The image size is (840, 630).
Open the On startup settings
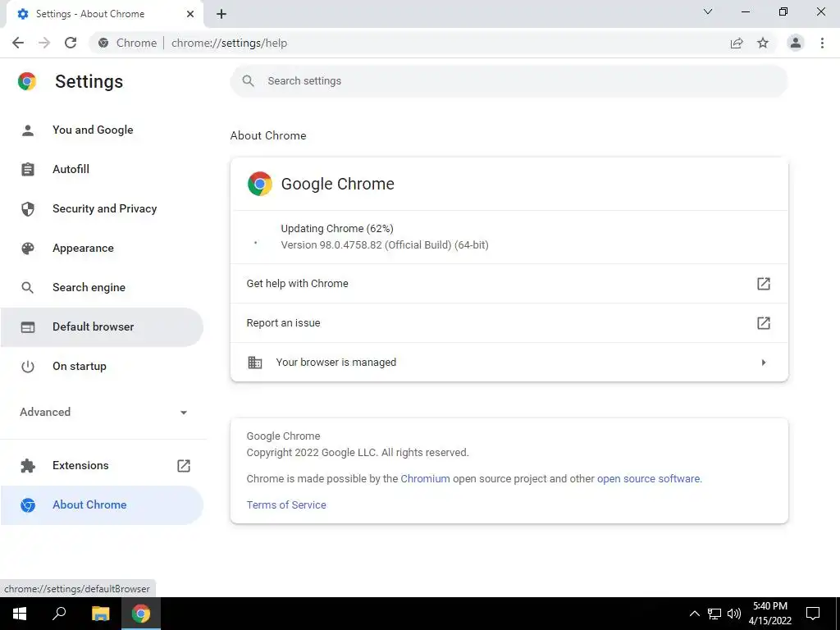(x=102, y=367)
